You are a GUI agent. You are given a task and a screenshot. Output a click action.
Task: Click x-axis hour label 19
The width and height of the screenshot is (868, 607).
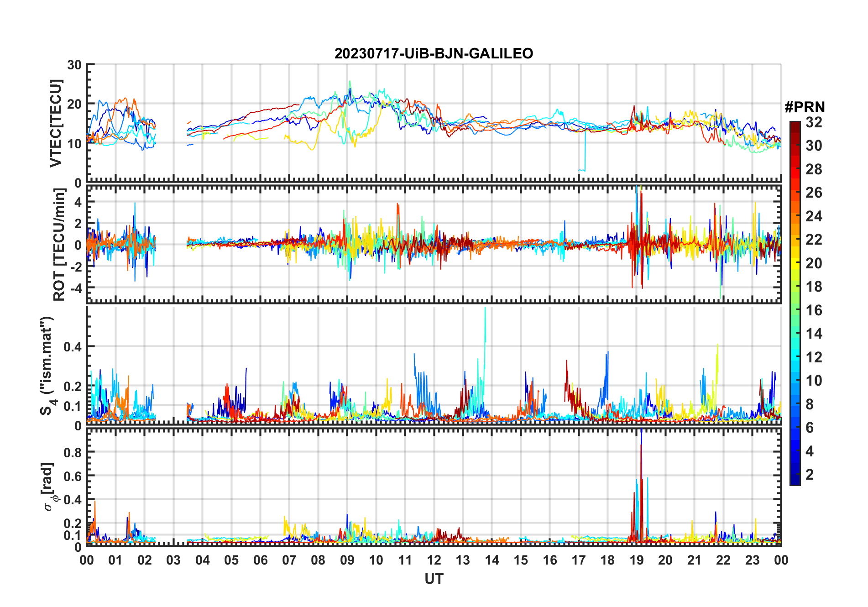[636, 560]
